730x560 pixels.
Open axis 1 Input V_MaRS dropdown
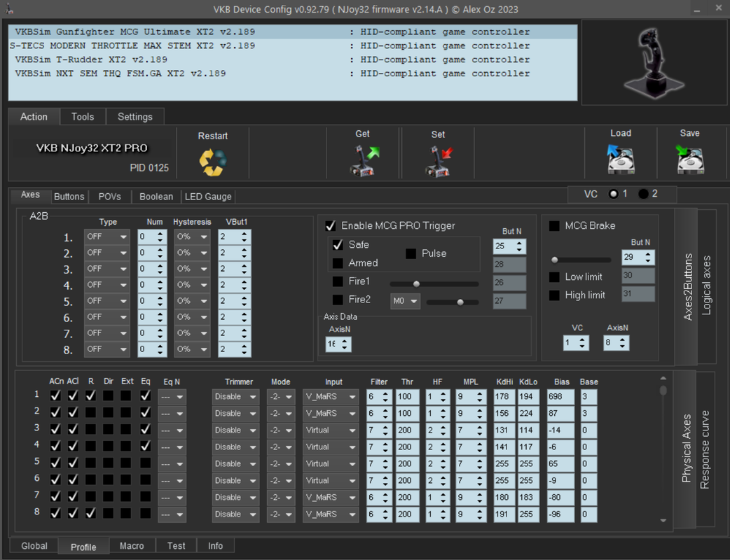(331, 397)
